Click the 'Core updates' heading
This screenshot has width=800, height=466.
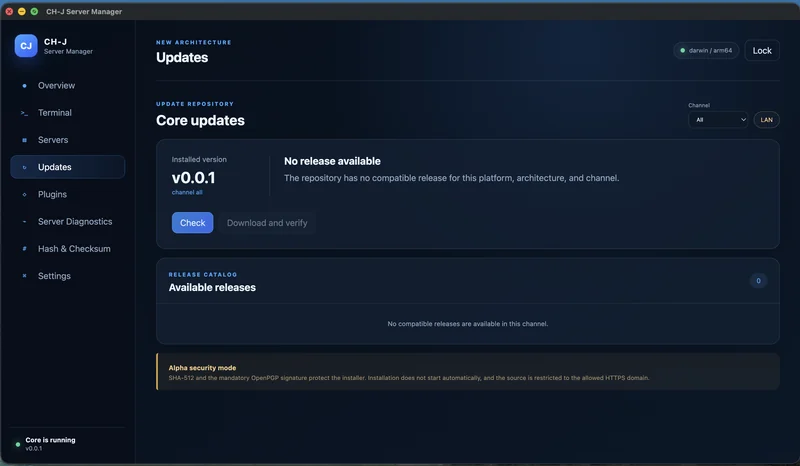[200, 120]
